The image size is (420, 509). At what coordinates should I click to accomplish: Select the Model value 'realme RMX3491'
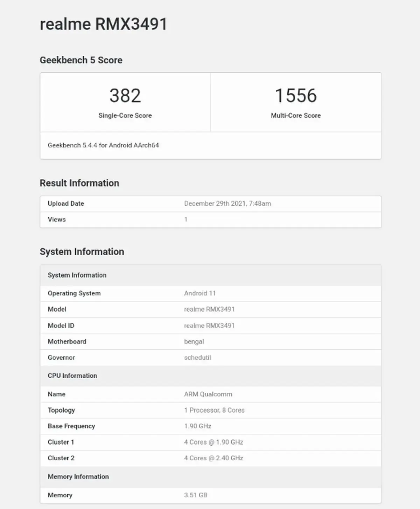pyautogui.click(x=209, y=309)
